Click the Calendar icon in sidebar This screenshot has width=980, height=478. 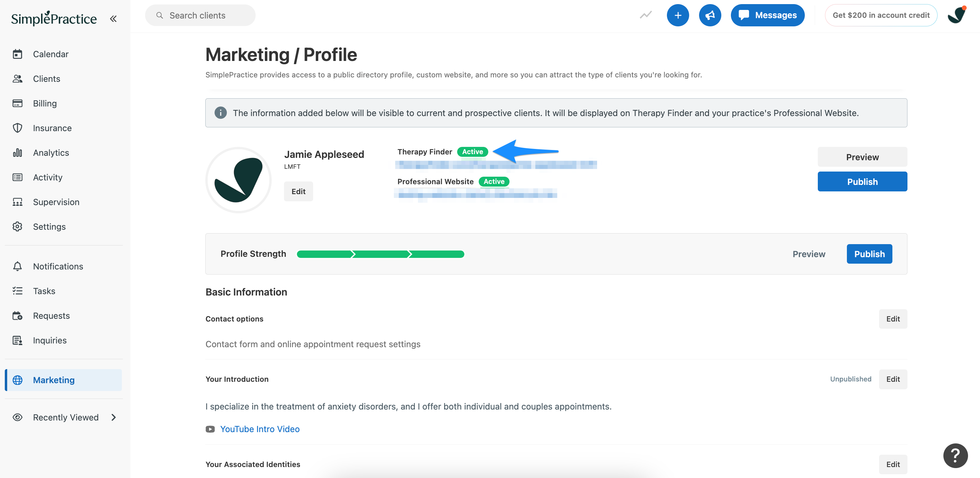pyautogui.click(x=17, y=54)
